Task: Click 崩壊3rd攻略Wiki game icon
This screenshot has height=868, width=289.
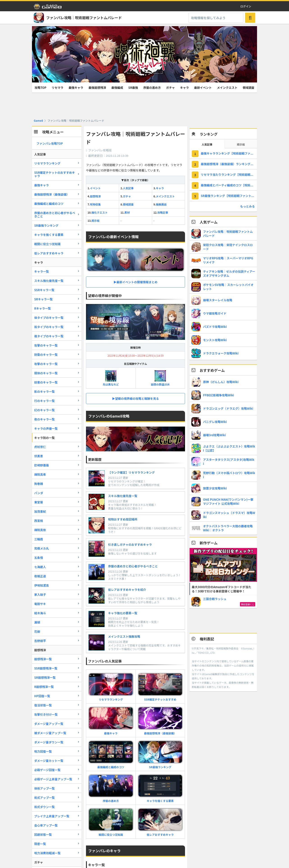Action: click(196, 435)
